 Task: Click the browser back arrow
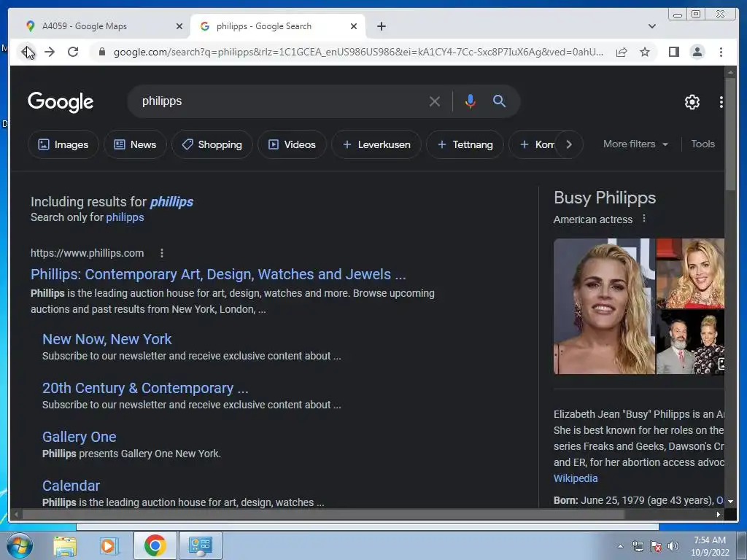pos(27,52)
